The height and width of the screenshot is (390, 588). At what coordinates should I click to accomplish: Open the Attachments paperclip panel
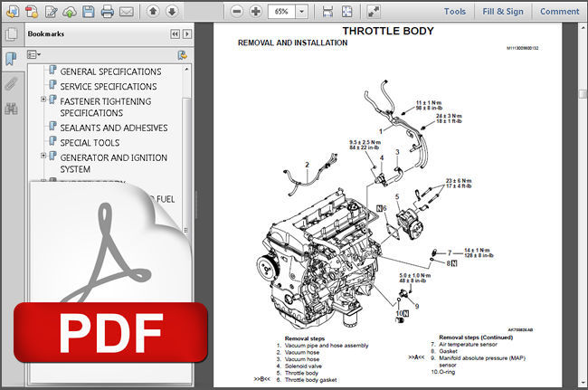[11, 84]
